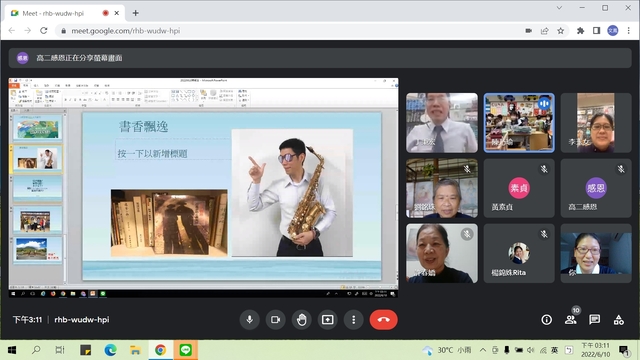Viewport: 640px width, 360px height.
Task: Open LINE app from Windows taskbar
Action: click(x=186, y=350)
